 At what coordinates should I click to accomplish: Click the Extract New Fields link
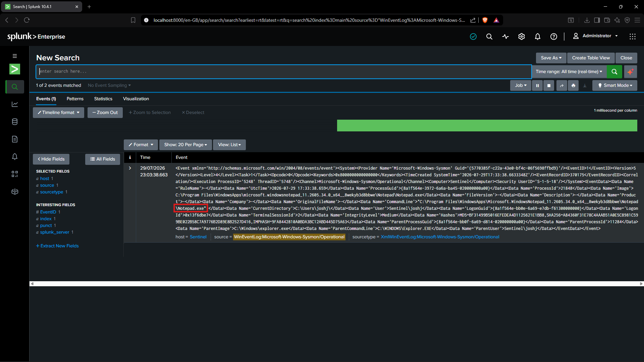[57, 246]
